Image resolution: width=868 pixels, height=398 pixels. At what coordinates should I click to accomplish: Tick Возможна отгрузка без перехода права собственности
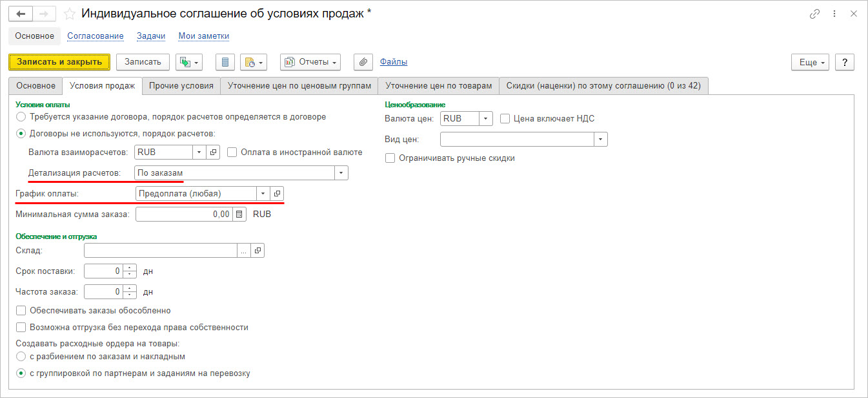tap(21, 328)
